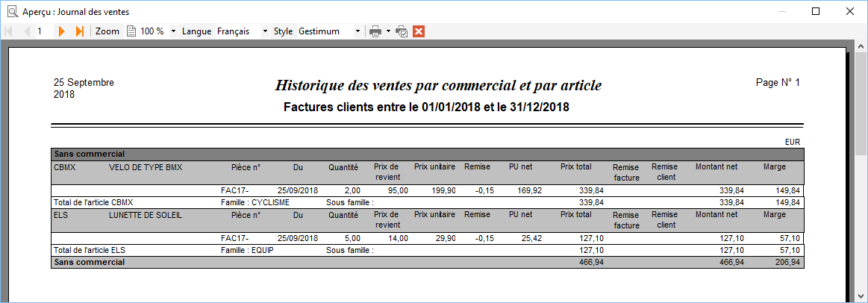Go to the first page of preview
This screenshot has width=868, height=303.
tap(7, 31)
